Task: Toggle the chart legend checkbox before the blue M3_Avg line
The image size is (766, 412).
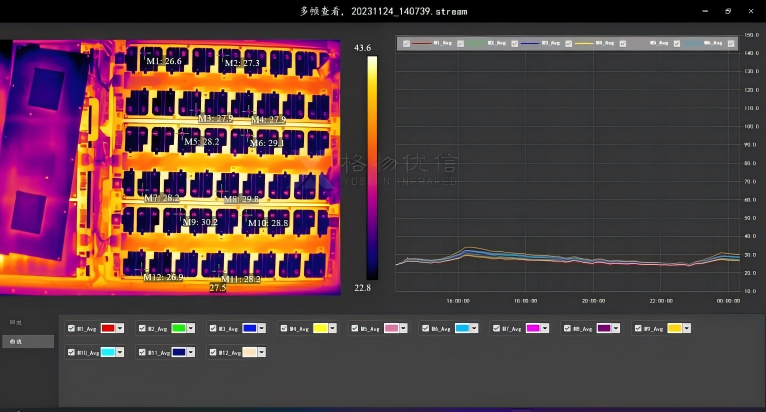Action: (x=514, y=43)
